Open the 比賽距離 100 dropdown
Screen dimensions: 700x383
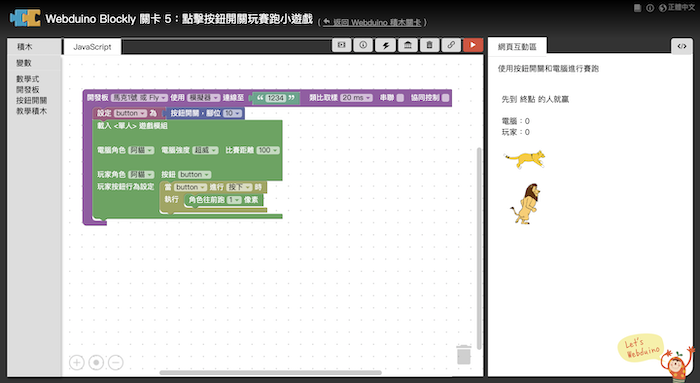coord(268,150)
